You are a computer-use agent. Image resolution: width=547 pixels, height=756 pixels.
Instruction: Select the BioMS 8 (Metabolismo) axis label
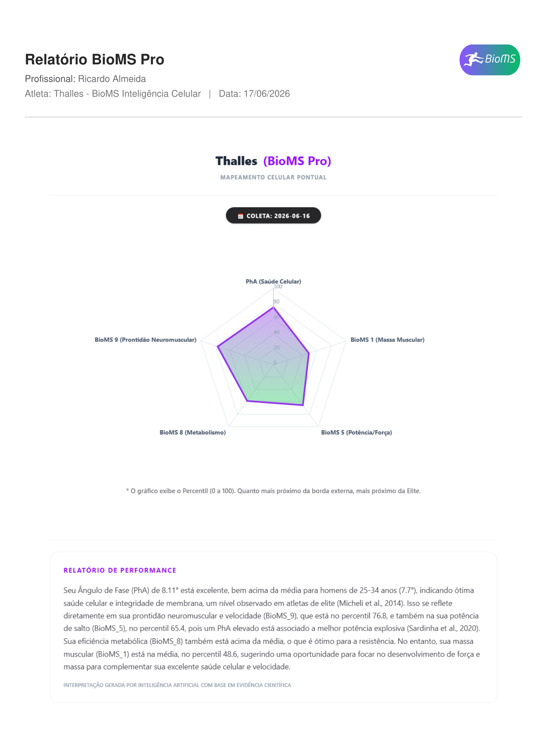[193, 432]
